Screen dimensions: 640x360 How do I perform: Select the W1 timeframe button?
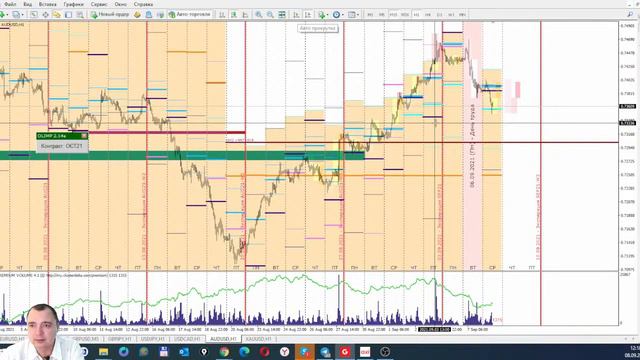pyautogui.click(x=451, y=15)
